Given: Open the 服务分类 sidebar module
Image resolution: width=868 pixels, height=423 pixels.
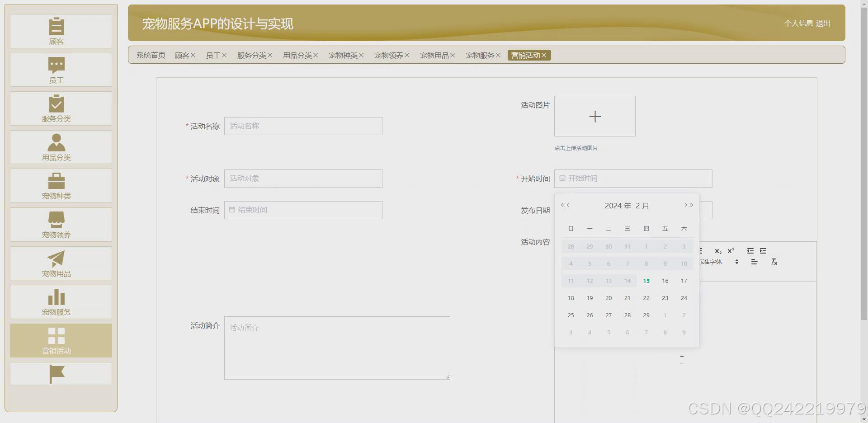Looking at the screenshot, I should coord(61,108).
